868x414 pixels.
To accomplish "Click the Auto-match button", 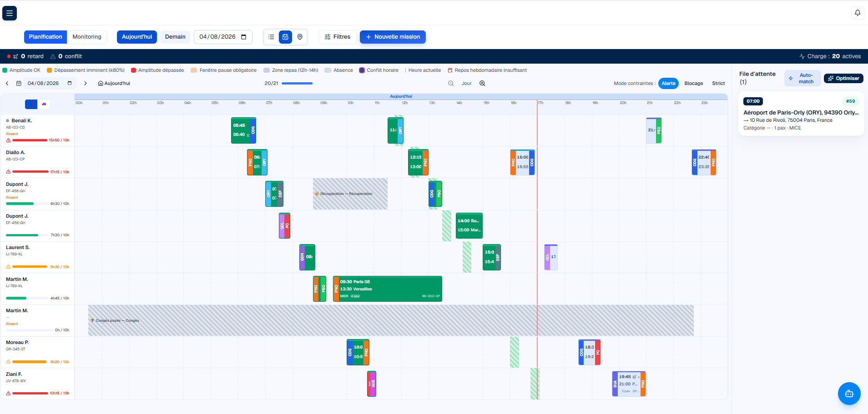I will pyautogui.click(x=802, y=78).
